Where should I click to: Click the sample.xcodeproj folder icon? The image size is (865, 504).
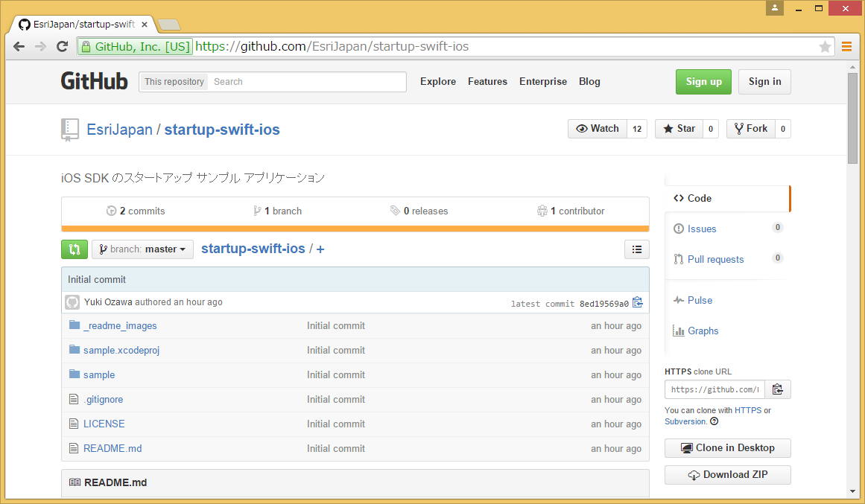[75, 349]
